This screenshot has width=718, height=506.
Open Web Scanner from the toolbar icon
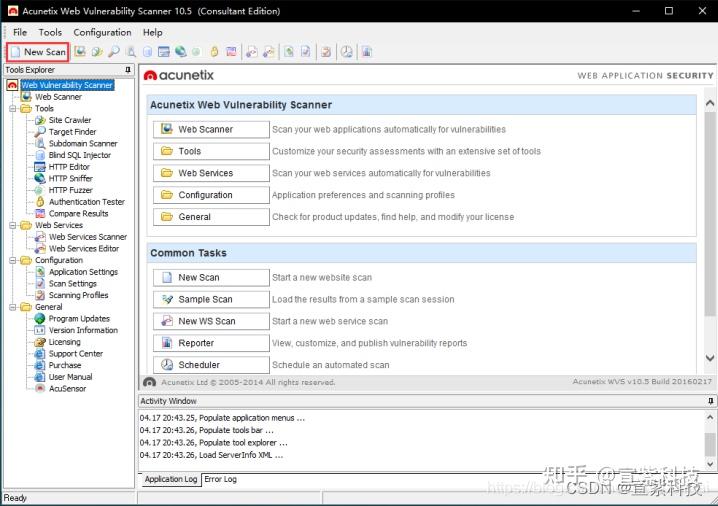(x=80, y=52)
